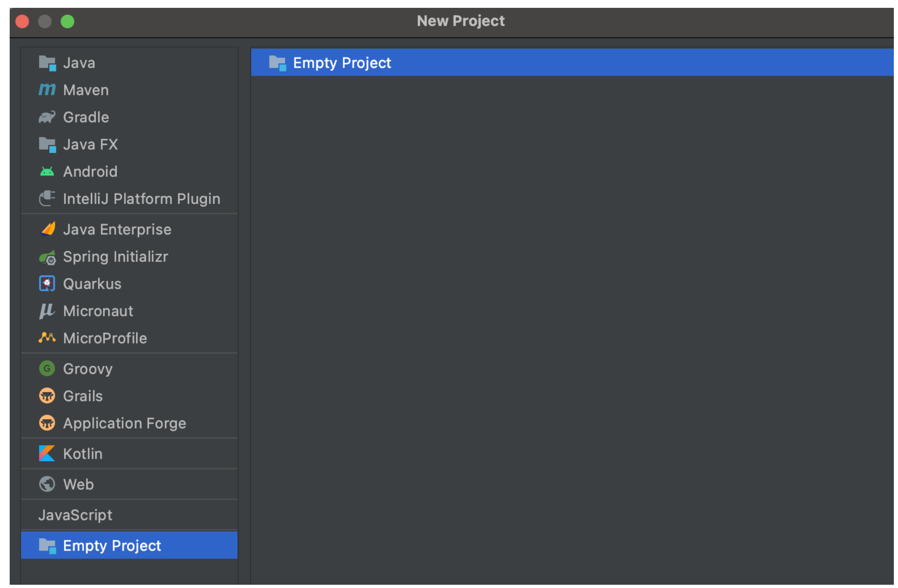This screenshot has width=898, height=588.
Task: Click the Web globe icon
Action: point(47,484)
